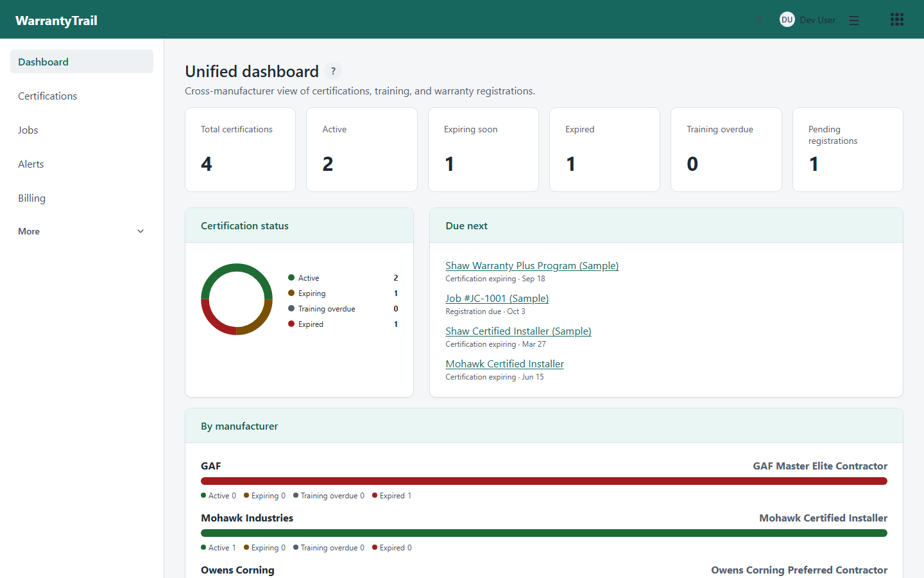Click the Dev User name in header

817,20
